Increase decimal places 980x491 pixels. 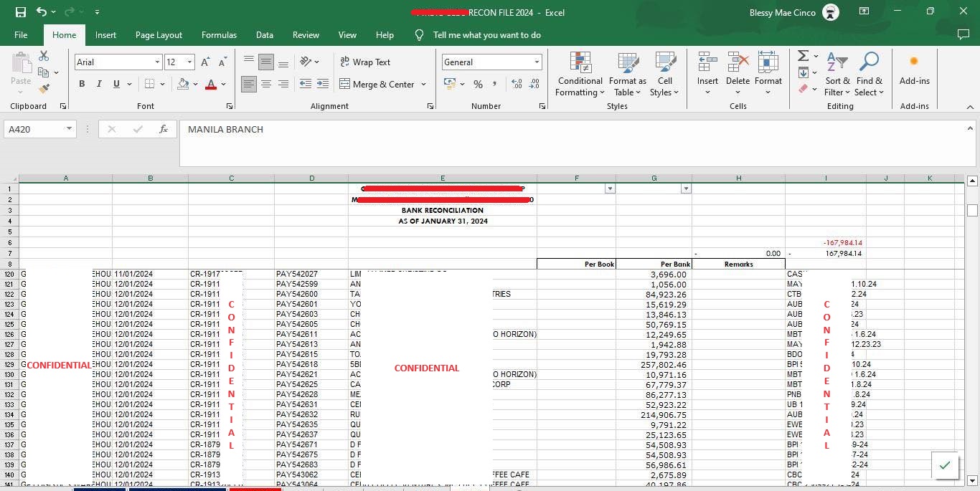click(517, 84)
